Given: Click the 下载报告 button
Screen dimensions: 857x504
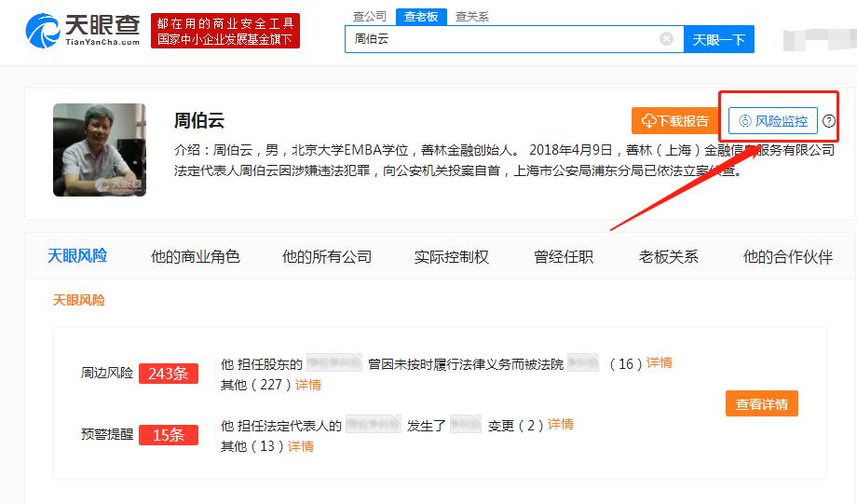Looking at the screenshot, I should 675,121.
